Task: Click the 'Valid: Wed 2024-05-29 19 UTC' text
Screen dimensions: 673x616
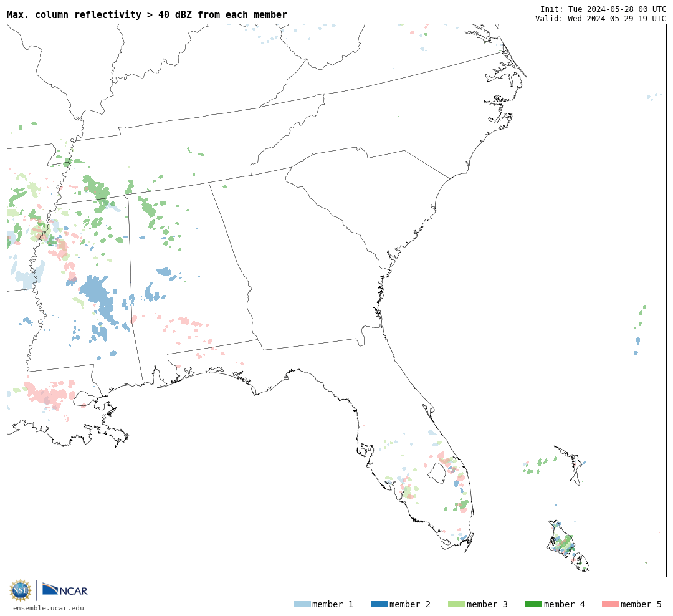Action: (601, 19)
